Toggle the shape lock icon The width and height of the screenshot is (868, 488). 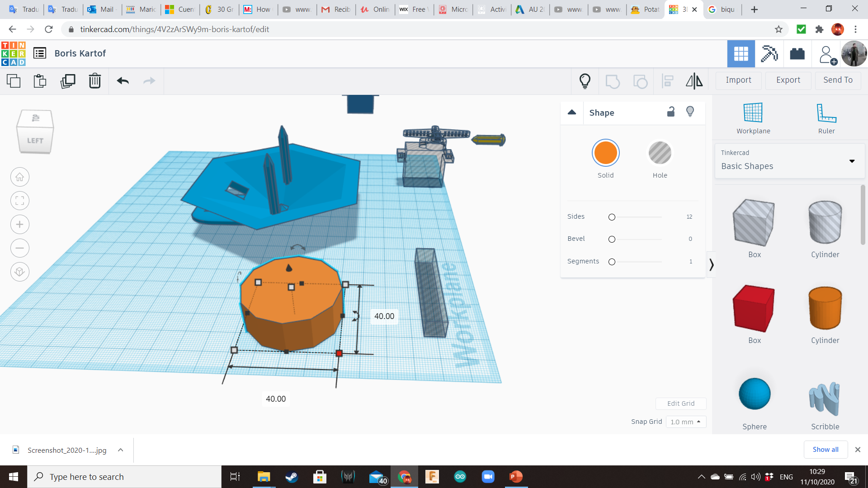[x=671, y=112]
